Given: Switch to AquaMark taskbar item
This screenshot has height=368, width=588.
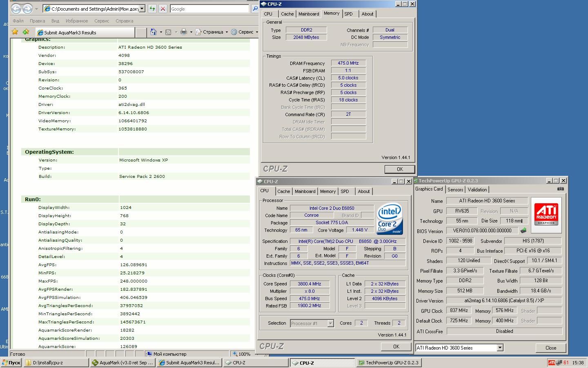Looking at the screenshot, I should 123,363.
